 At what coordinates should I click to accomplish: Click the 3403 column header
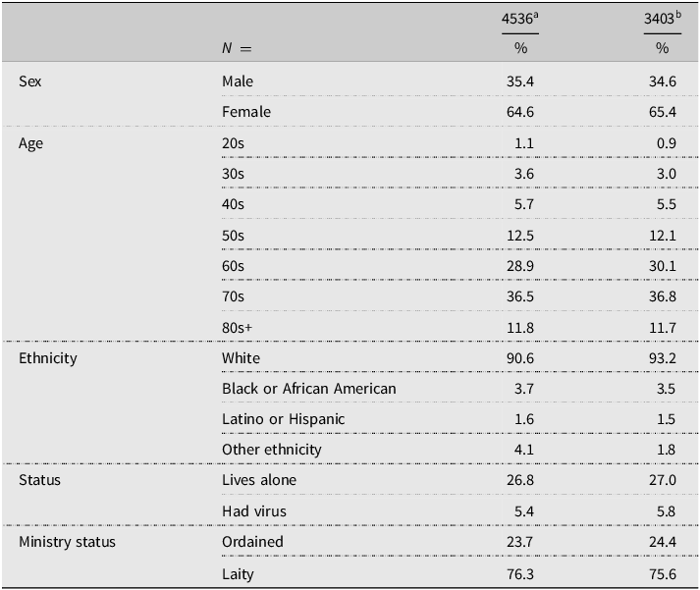click(x=663, y=19)
